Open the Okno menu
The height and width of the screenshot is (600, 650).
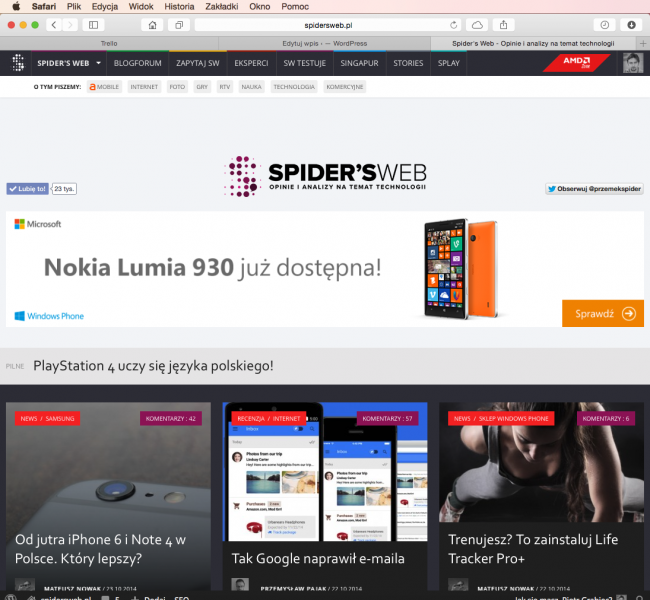point(260,7)
